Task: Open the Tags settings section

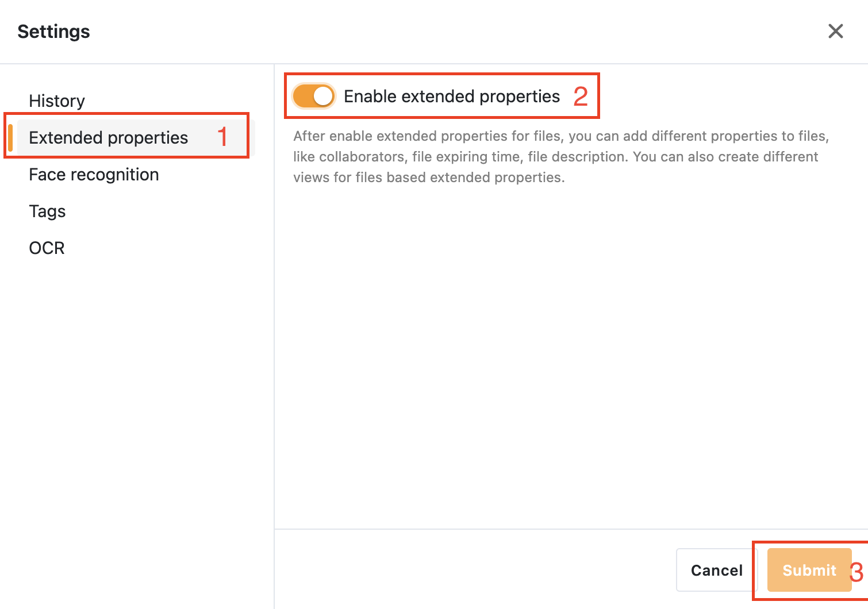Action: pos(47,211)
